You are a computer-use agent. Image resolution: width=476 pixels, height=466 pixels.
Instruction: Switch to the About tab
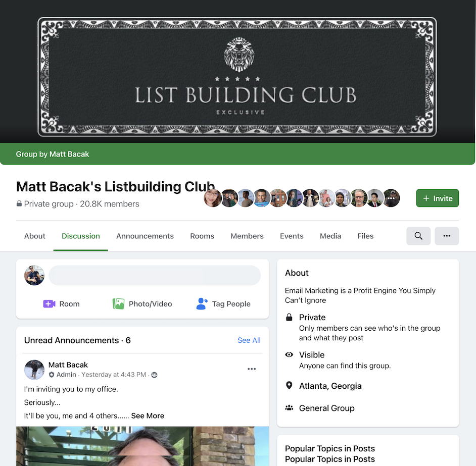(34, 236)
